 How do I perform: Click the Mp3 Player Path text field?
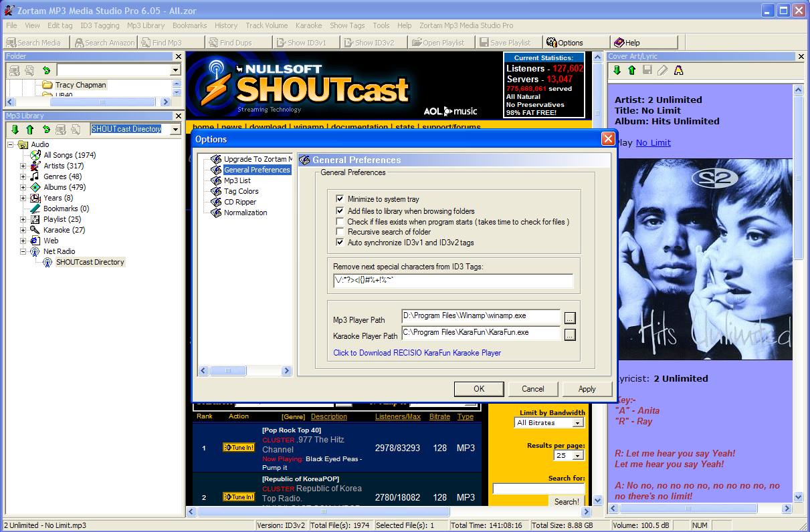coord(480,316)
